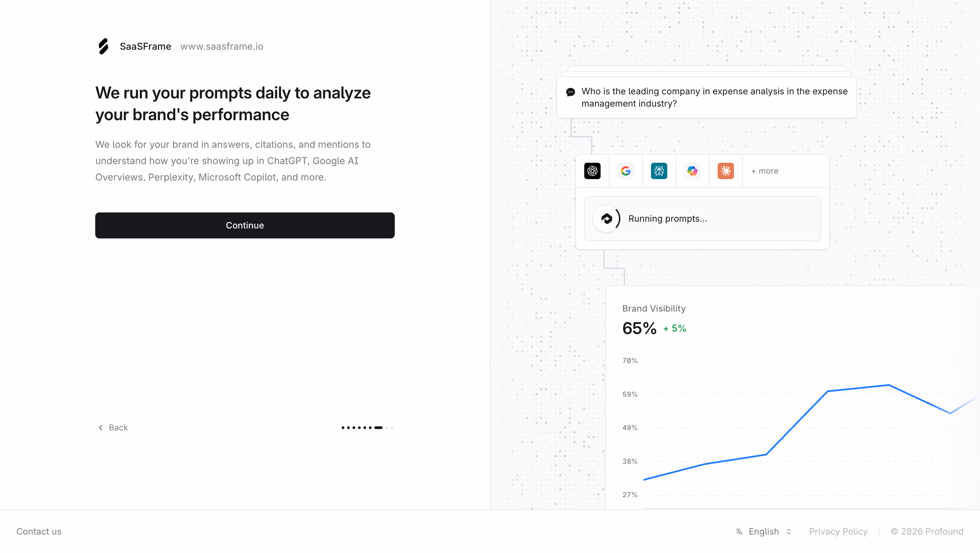
Task: Click the Microsoft Copilot icon
Action: [692, 171]
